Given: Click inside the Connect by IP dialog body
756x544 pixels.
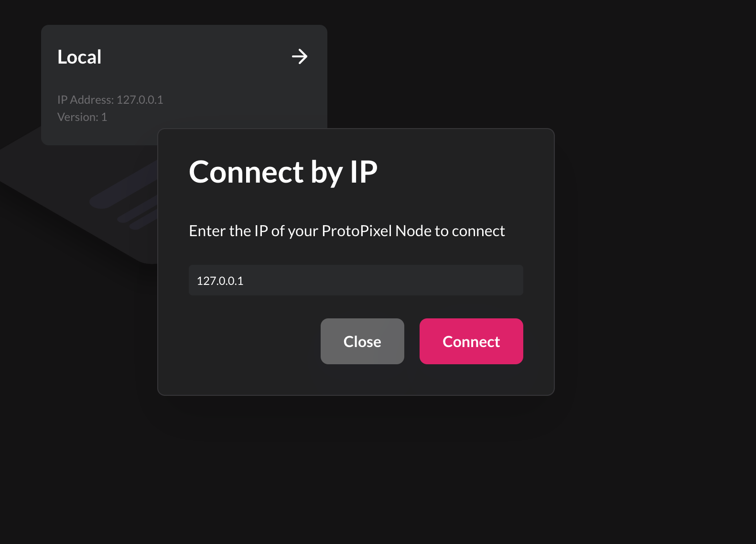Looking at the screenshot, I should [x=356, y=261].
